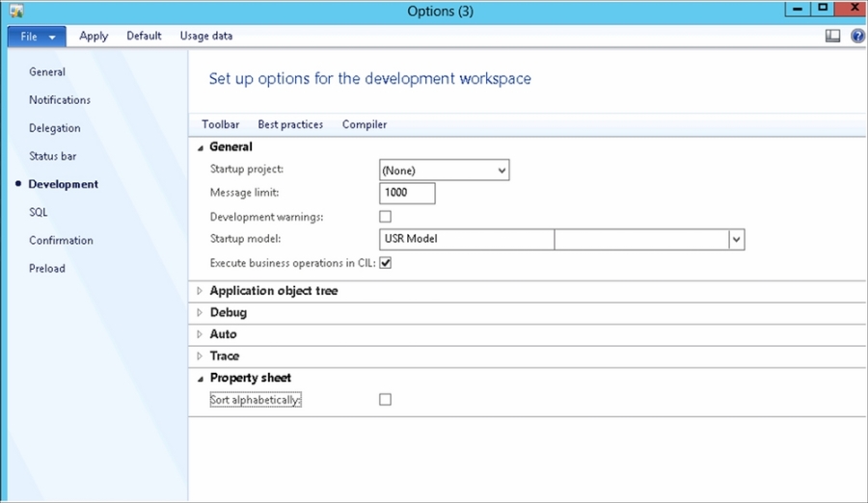The image size is (868, 503).
Task: Open the Compiler settings
Action: point(365,124)
